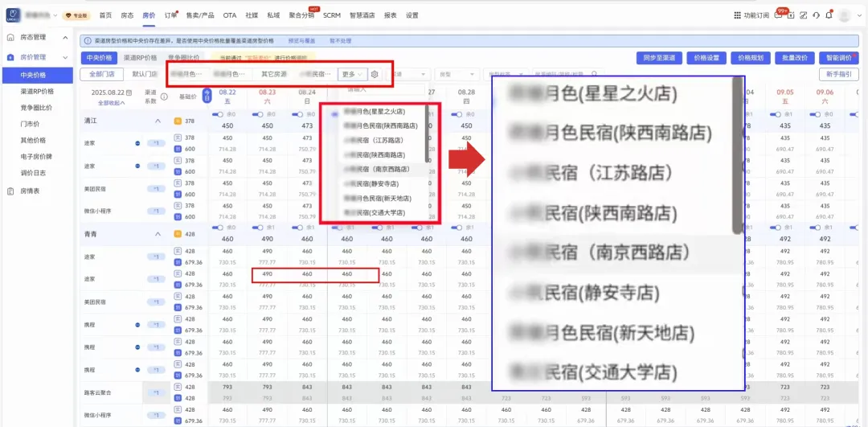Viewport: 868px width, 427px height.
Task: Click orange base price icon in 青青 row
Action: click(x=178, y=234)
